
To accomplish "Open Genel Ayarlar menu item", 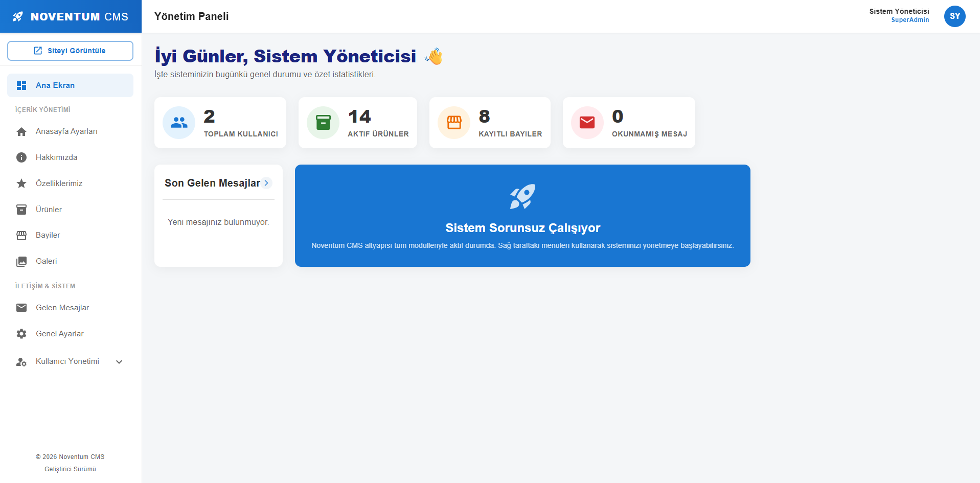I will click(60, 334).
